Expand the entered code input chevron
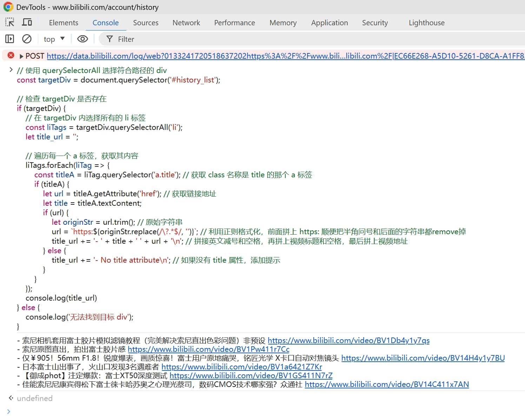The height and width of the screenshot is (420, 525). click(11, 70)
